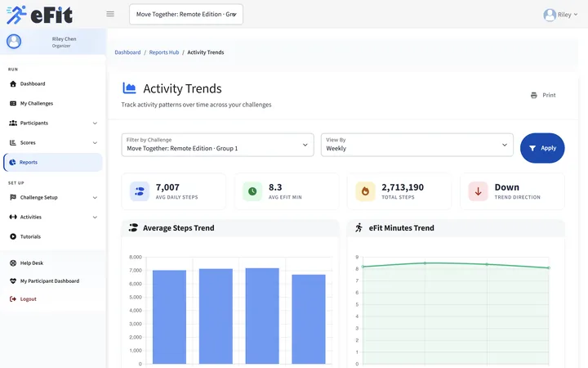The height and width of the screenshot is (368, 588).
Task: Click the eFit Minutes Trend runner icon
Action: (359, 227)
